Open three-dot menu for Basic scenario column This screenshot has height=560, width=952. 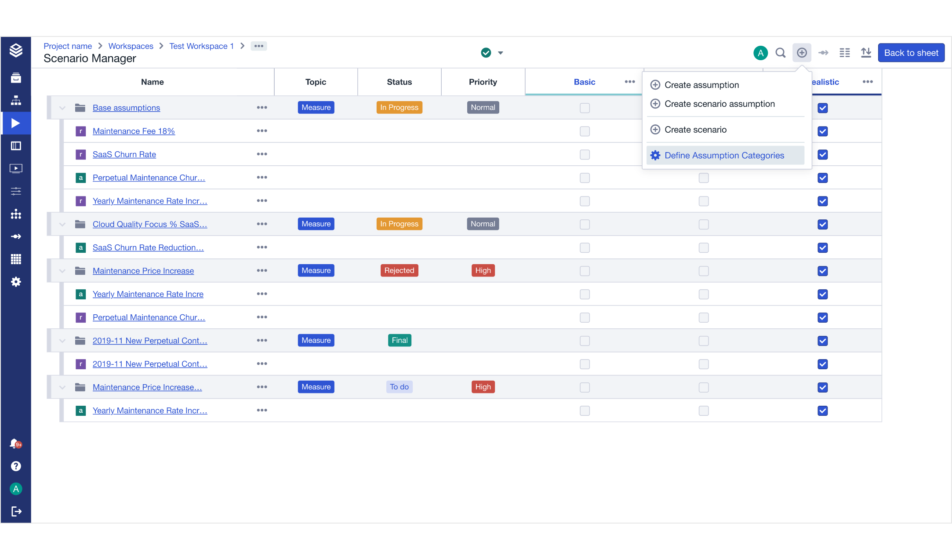(x=629, y=82)
